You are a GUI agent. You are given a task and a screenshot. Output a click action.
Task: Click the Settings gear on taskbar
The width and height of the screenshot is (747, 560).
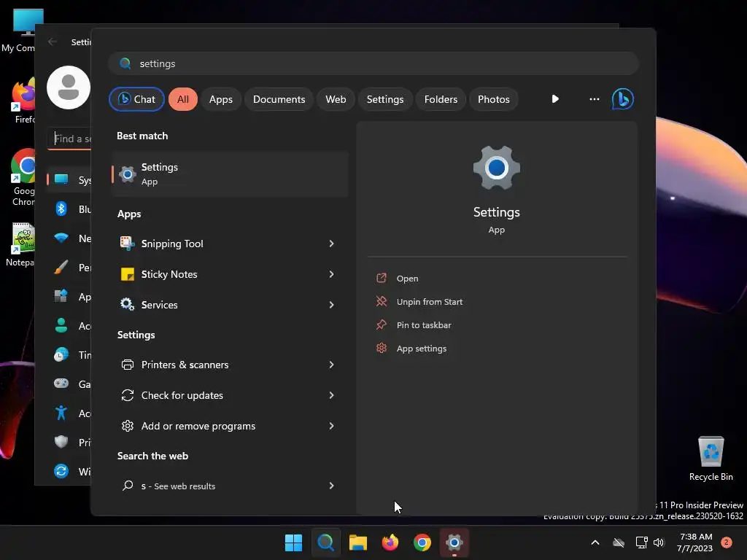(454, 542)
